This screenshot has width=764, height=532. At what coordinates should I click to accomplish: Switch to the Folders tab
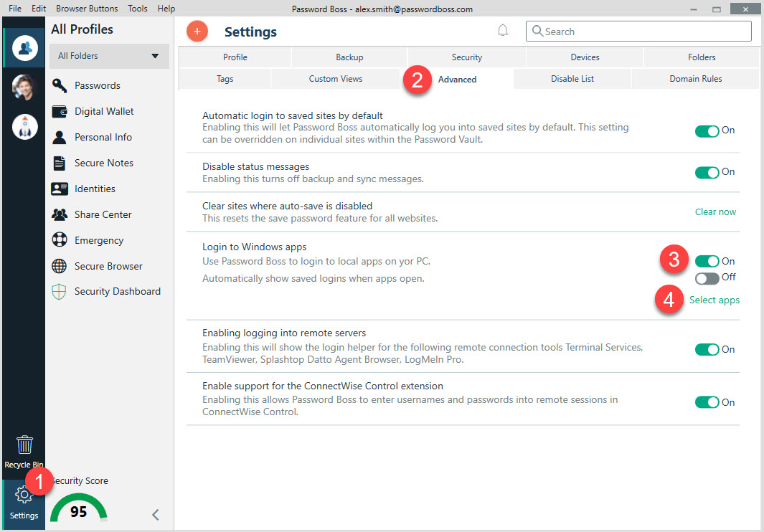[x=702, y=57]
